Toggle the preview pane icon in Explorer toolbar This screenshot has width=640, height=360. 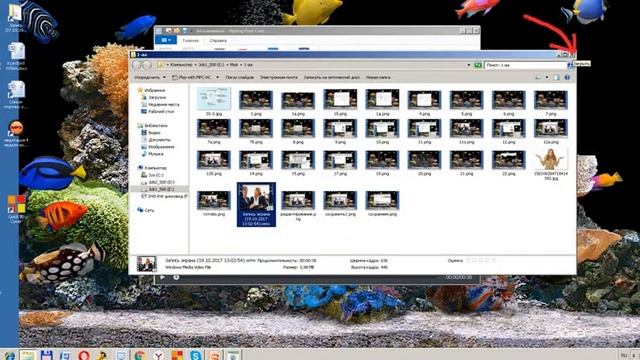pyautogui.click(x=557, y=77)
